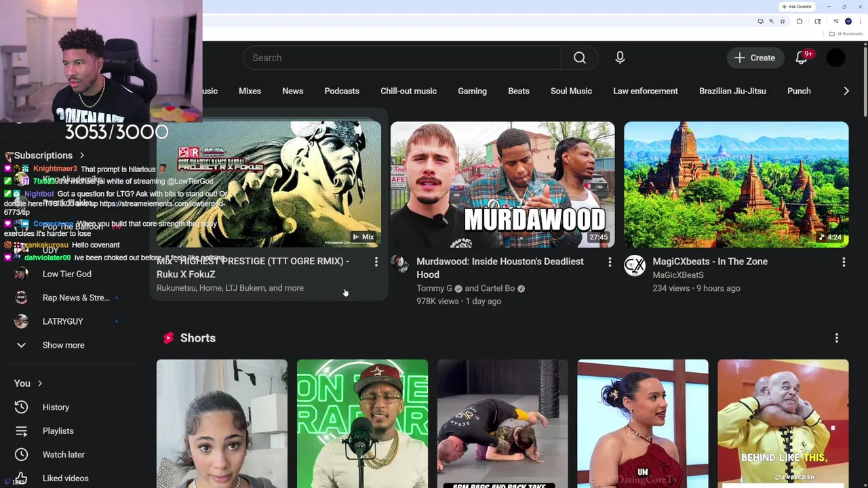Open the short captioned 'UM'
The height and width of the screenshot is (488, 868).
(x=643, y=424)
